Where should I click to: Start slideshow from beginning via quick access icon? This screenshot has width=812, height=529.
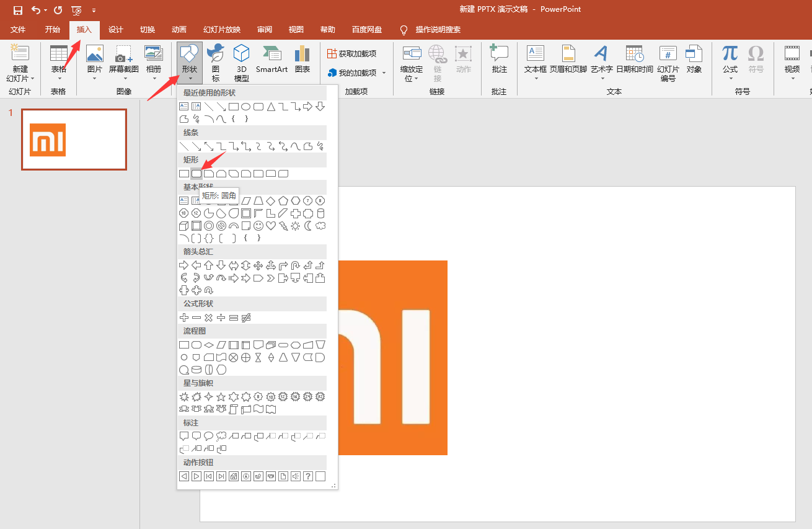click(x=76, y=10)
